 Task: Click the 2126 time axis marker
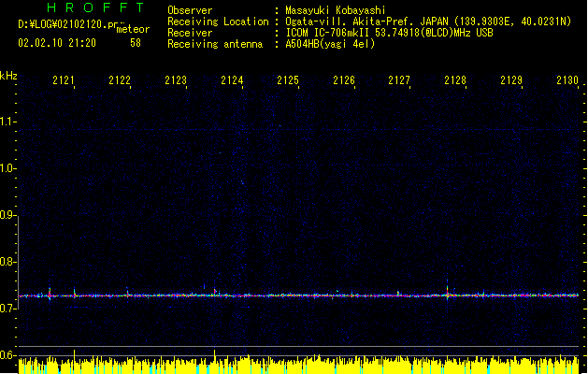[344, 79]
